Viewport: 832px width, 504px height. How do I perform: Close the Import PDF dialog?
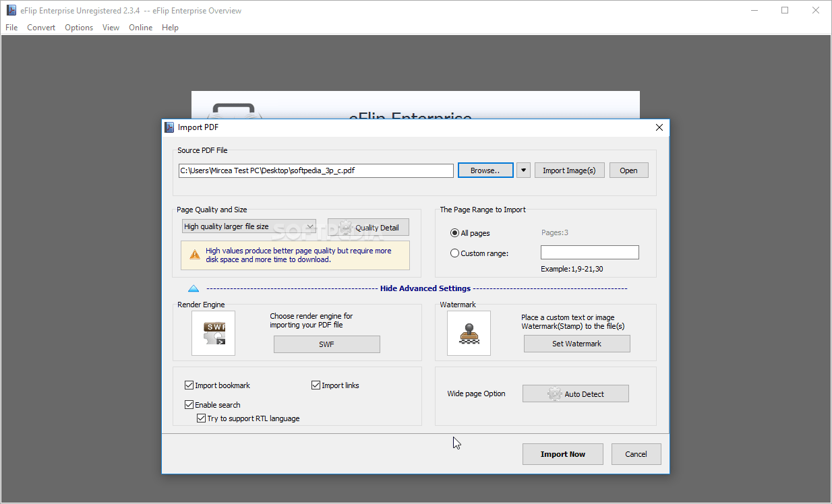pos(659,127)
